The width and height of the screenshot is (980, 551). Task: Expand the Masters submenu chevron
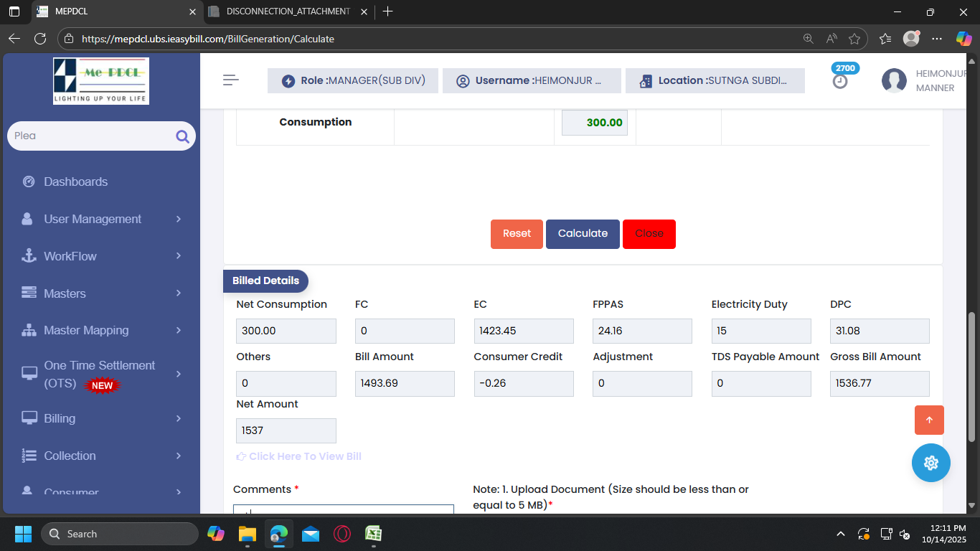[x=179, y=293]
